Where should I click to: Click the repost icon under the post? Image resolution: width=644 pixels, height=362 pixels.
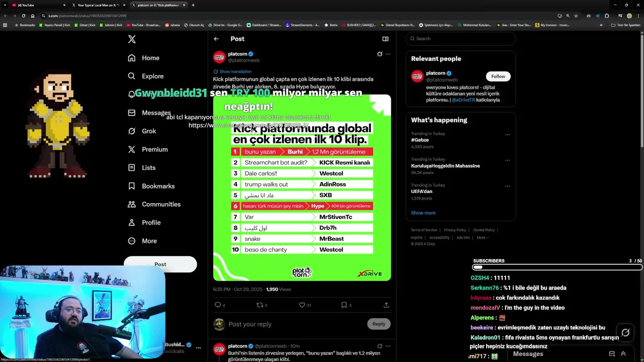(x=260, y=305)
